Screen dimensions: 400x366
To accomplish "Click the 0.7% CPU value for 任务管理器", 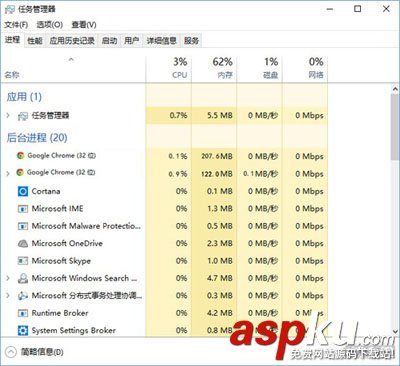I will click(x=178, y=116).
